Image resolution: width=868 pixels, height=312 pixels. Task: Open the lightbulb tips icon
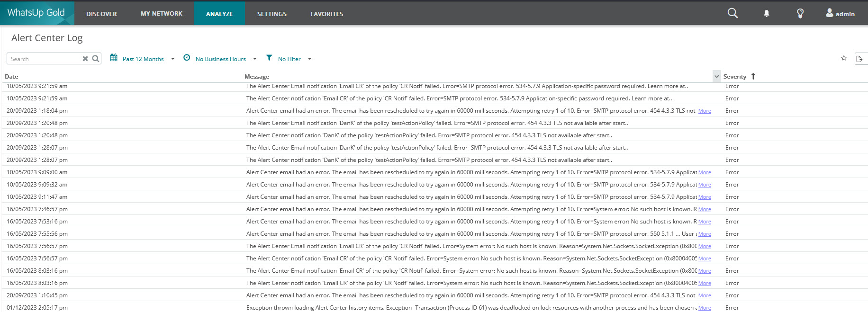pos(800,13)
